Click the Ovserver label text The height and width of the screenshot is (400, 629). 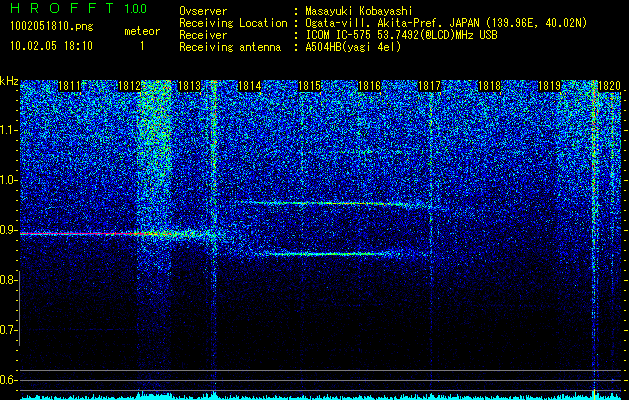[203, 11]
